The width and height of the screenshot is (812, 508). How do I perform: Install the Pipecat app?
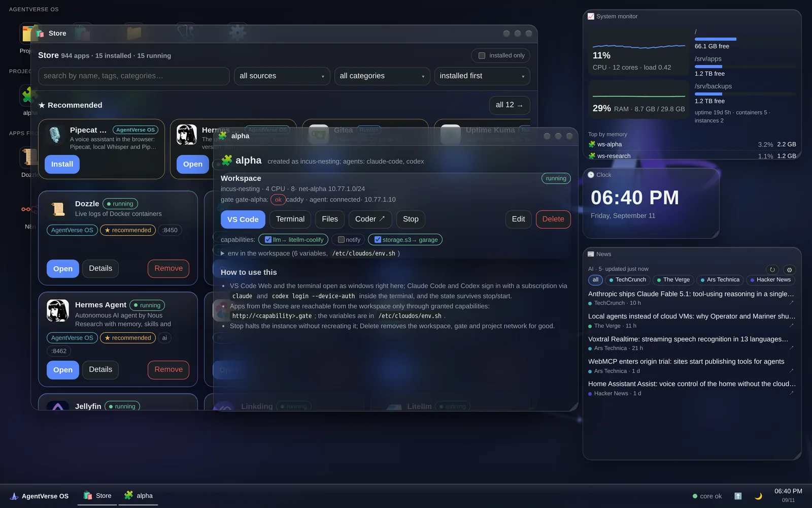coord(62,164)
